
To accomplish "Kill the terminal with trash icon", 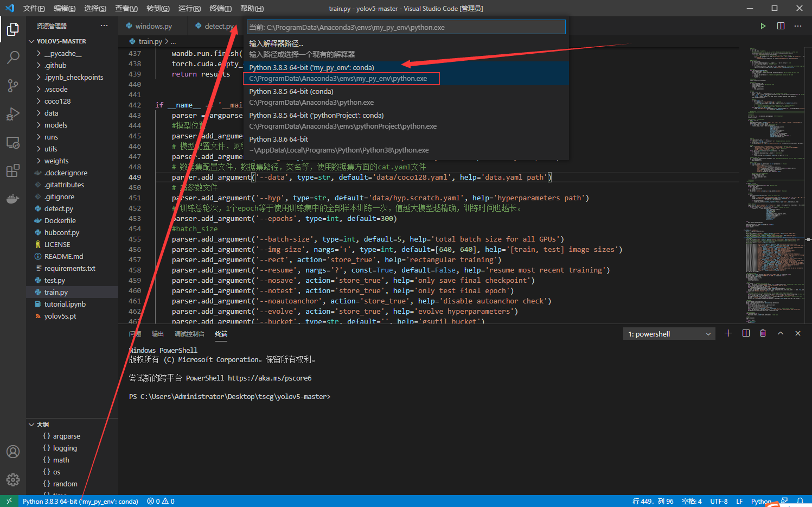I will click(763, 333).
